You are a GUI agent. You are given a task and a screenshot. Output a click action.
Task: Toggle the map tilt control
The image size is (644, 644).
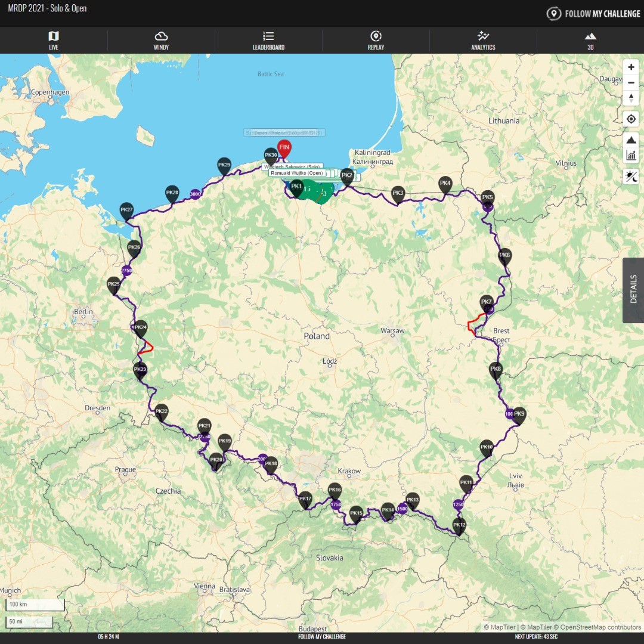click(x=631, y=98)
